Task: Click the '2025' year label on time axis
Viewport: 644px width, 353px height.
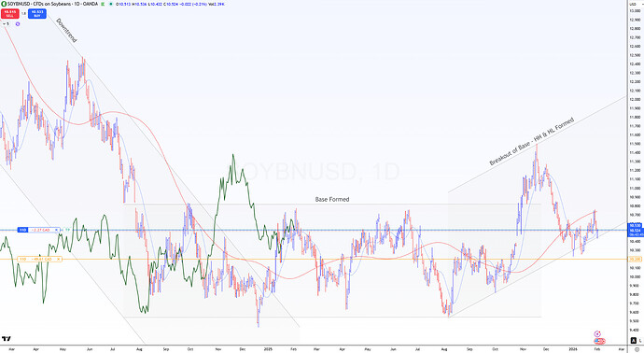Action: pos(268,349)
